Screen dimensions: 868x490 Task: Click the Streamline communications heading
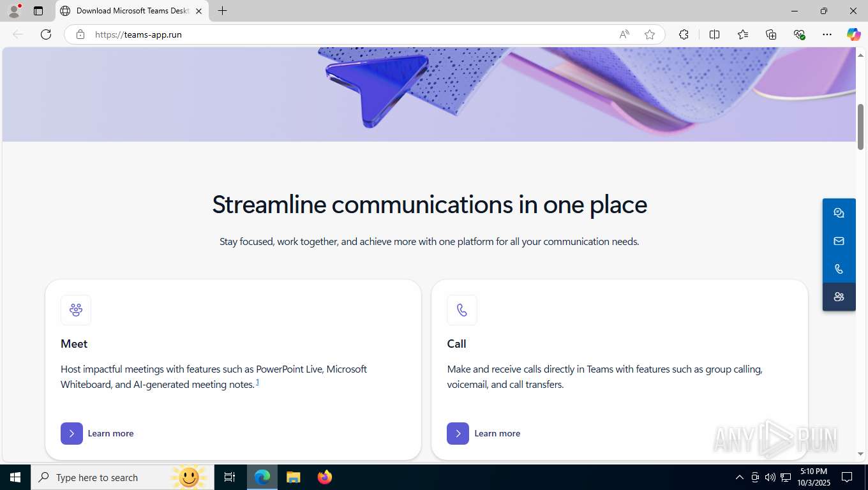click(x=430, y=205)
